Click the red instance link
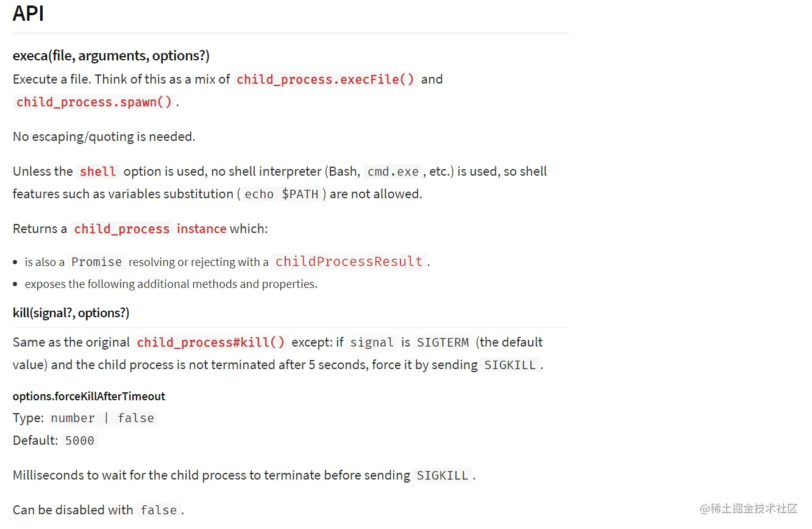 [x=201, y=229]
